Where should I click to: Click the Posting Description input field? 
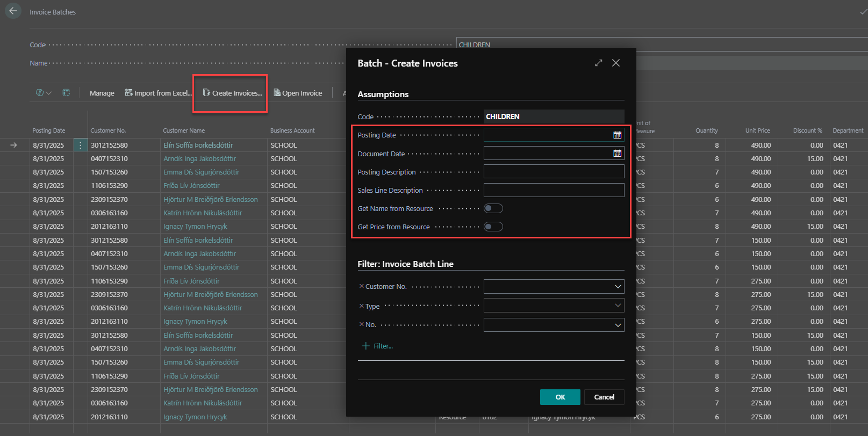point(554,172)
